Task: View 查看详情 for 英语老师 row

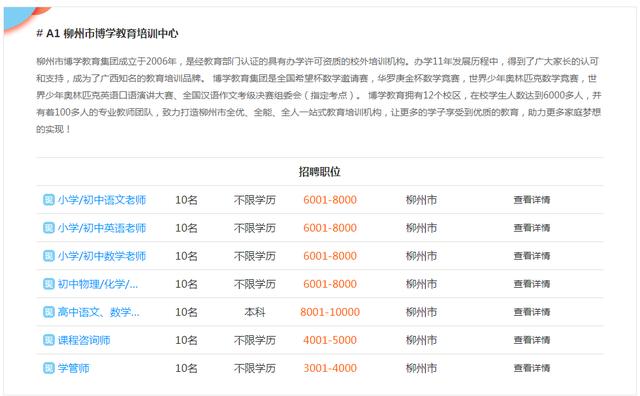Action: point(532,228)
